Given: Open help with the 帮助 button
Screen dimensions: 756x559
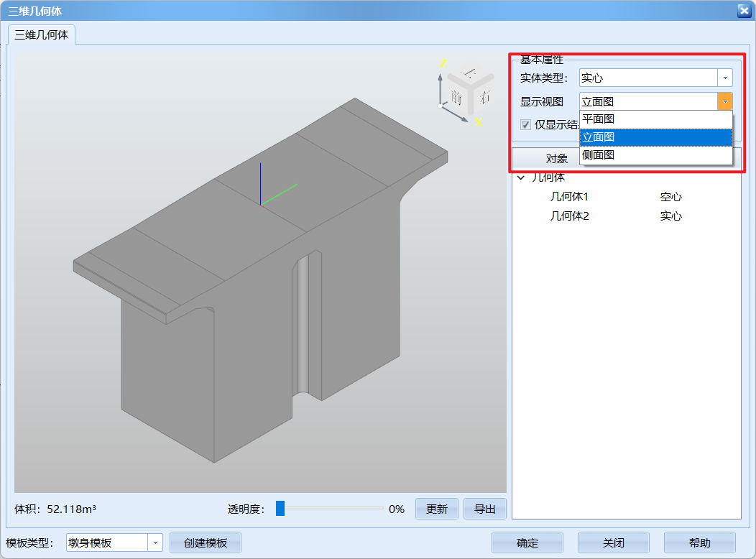Looking at the screenshot, I should 699,542.
